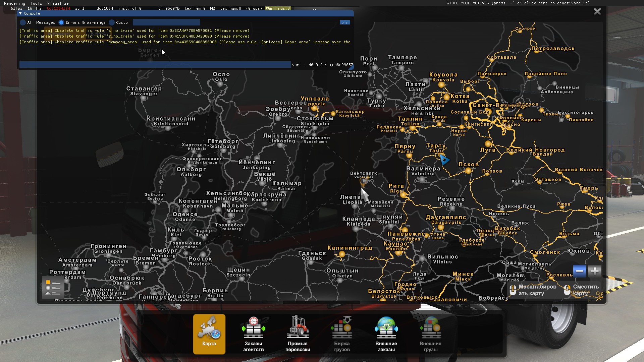Viewport: 644px width, 362px height.
Task: Click the Луга city marker dot
Action: [x=488, y=144]
